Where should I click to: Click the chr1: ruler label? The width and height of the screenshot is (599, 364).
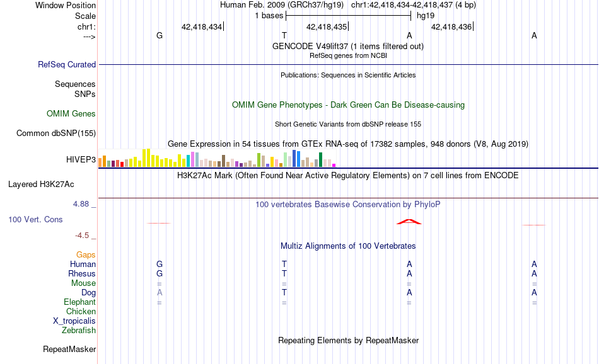pos(86,26)
